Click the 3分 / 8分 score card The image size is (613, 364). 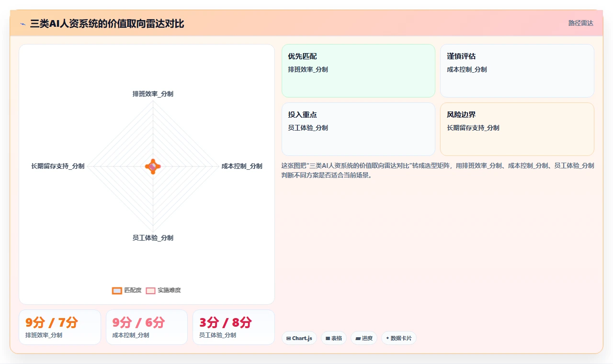pos(234,327)
